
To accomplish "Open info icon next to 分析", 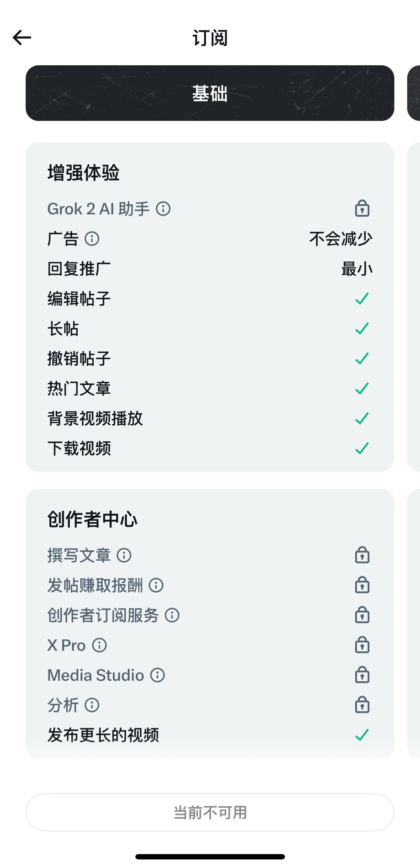I will (92, 705).
